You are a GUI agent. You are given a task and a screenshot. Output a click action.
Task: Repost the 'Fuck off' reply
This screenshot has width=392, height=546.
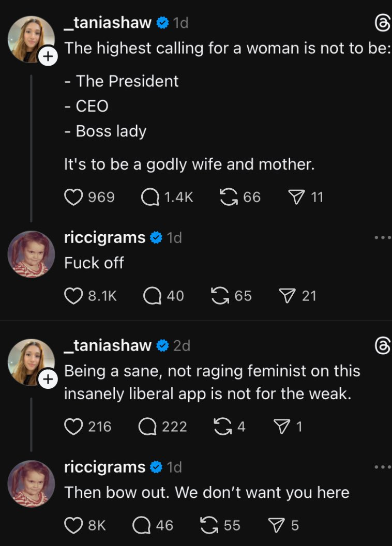pyautogui.click(x=220, y=296)
